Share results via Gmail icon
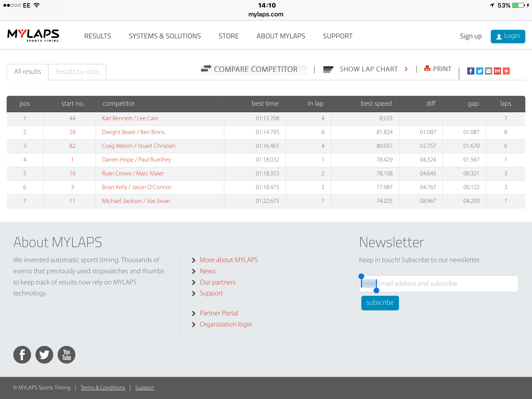Screen dimensions: 532x399 click(x=497, y=71)
